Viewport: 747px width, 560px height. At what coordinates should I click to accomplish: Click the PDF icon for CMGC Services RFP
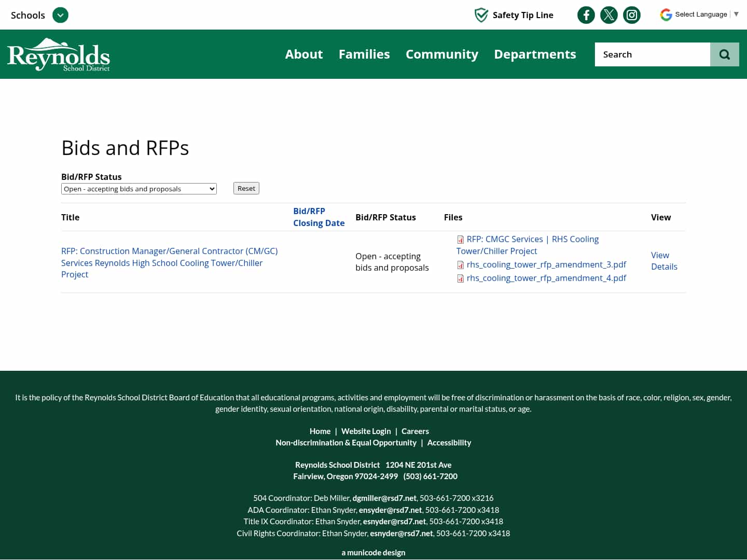click(x=460, y=240)
